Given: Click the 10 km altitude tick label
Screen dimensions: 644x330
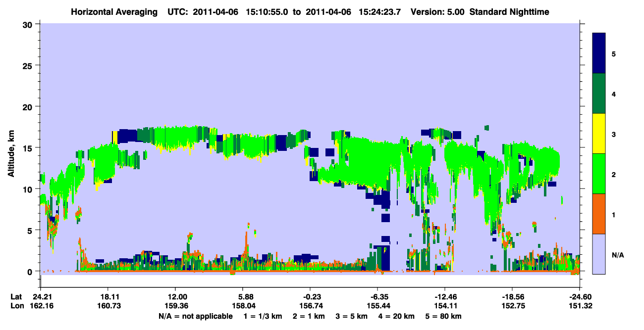Looking at the screenshot, I should (29, 189).
